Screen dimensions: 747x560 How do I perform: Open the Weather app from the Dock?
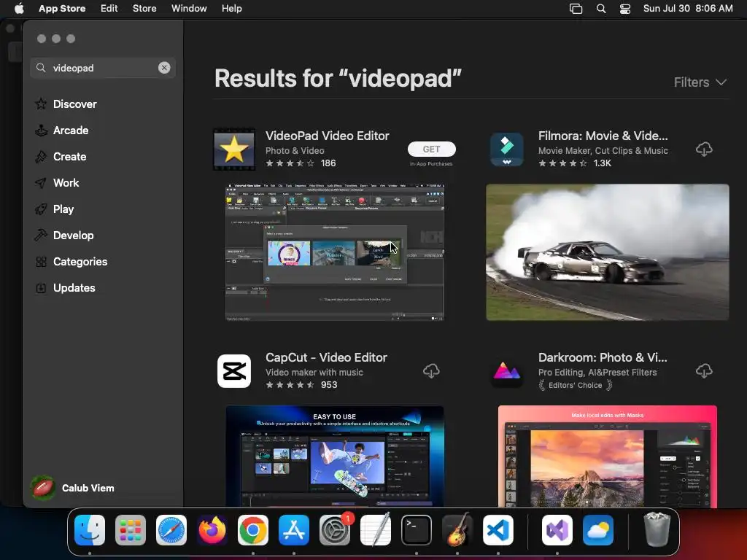pyautogui.click(x=598, y=530)
